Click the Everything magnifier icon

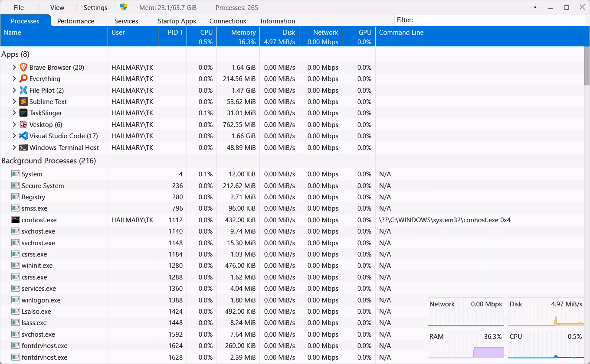pos(23,78)
